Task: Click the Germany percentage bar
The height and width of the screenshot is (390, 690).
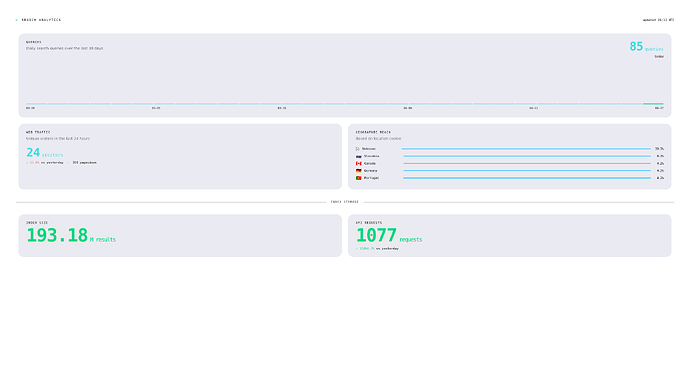Action: (x=527, y=171)
